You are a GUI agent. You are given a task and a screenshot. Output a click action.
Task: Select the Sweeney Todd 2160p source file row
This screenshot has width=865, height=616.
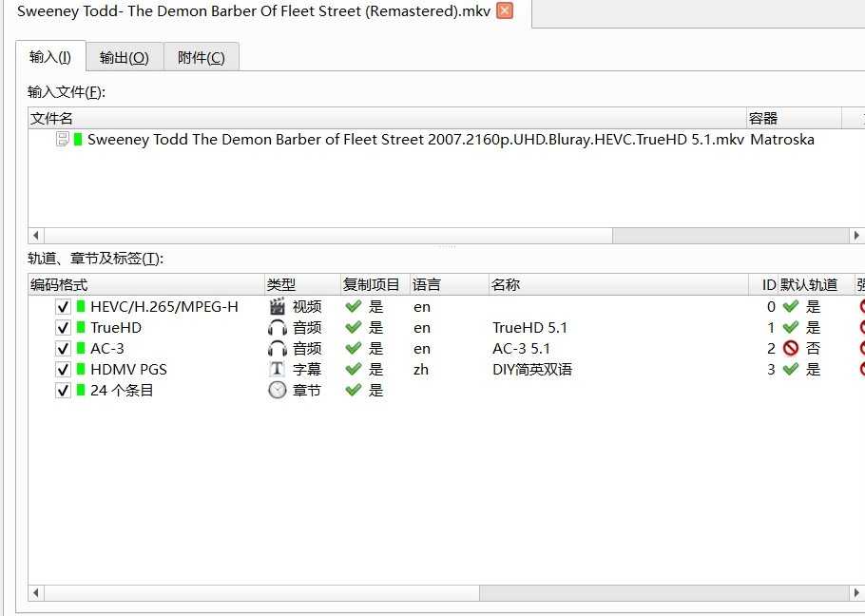[x=446, y=139]
